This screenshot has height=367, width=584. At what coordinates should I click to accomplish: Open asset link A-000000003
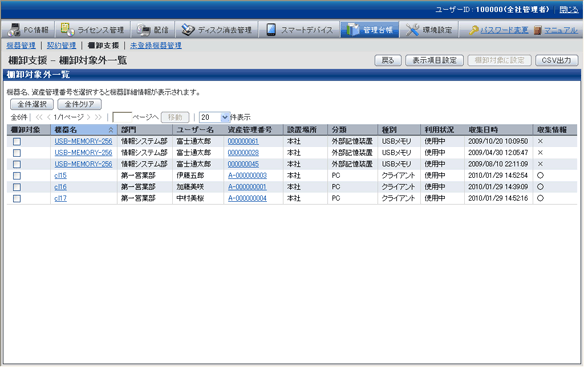point(247,175)
